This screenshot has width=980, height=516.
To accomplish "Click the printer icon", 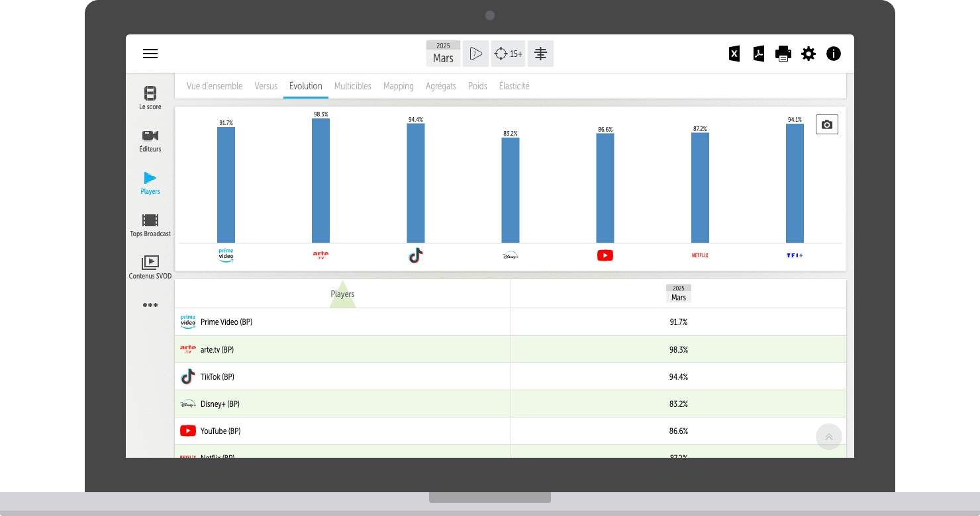I will [783, 54].
